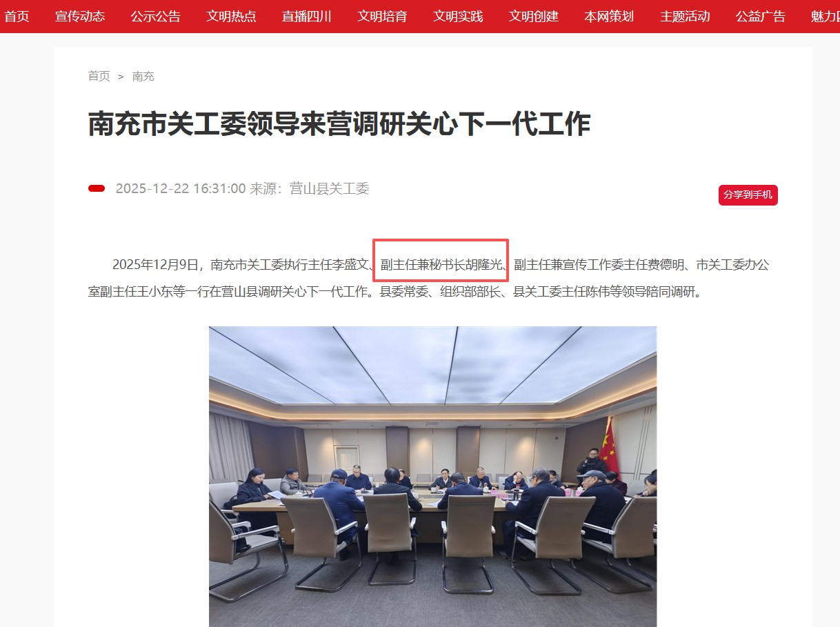Viewport: 840px width, 627px height.
Task: Open 直播四川 in the top bar
Action: point(307,16)
